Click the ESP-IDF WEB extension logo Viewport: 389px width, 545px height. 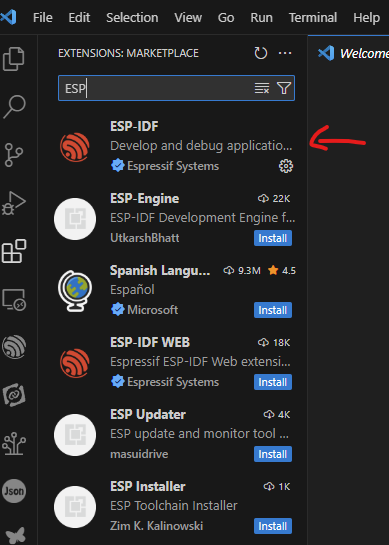coord(75,363)
